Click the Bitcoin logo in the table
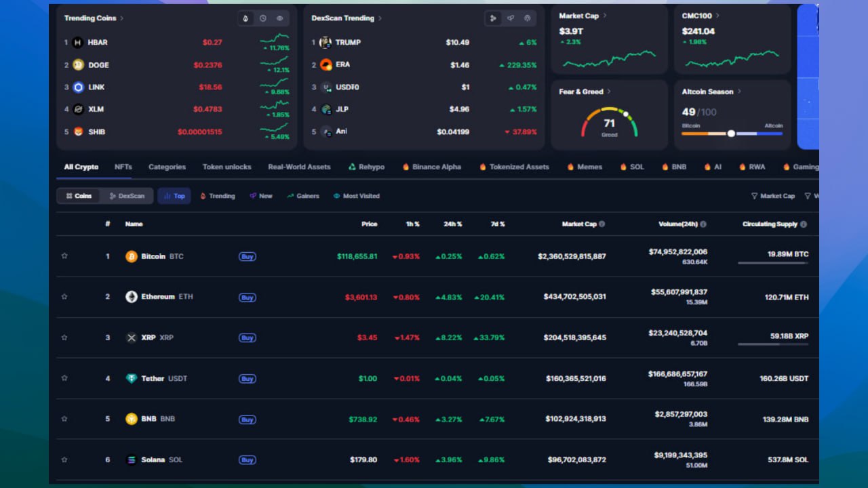The height and width of the screenshot is (488, 868). (132, 256)
